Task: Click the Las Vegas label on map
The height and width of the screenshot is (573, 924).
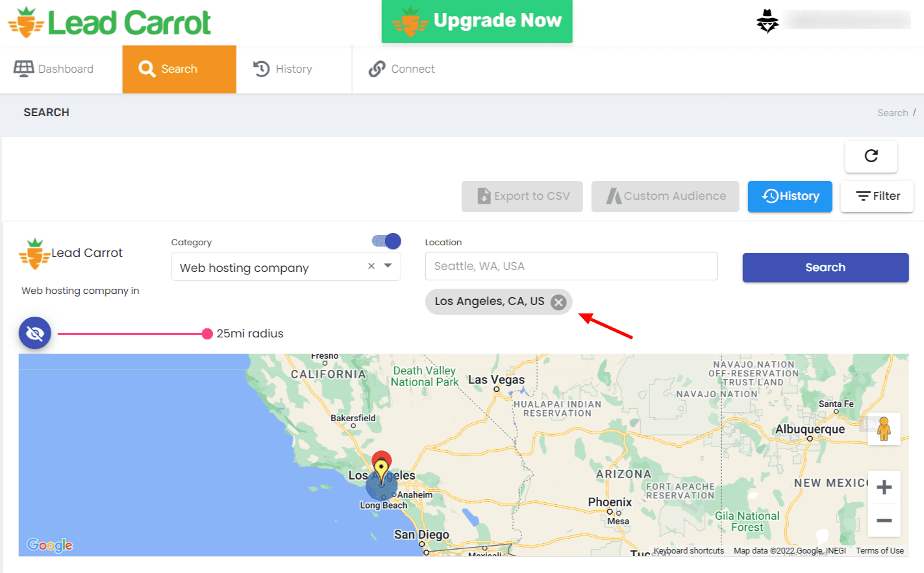Action: coord(497,380)
